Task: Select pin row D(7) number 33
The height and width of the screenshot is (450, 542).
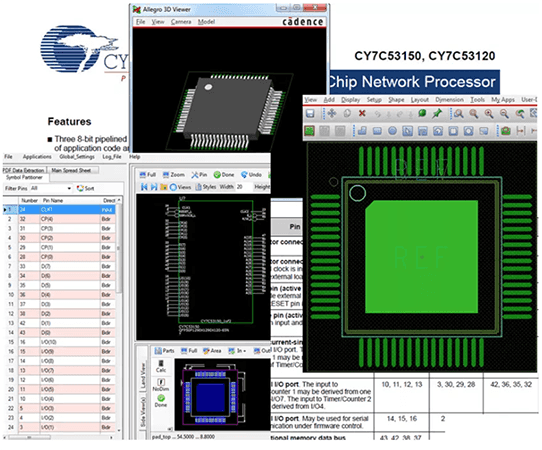Action: click(x=59, y=266)
